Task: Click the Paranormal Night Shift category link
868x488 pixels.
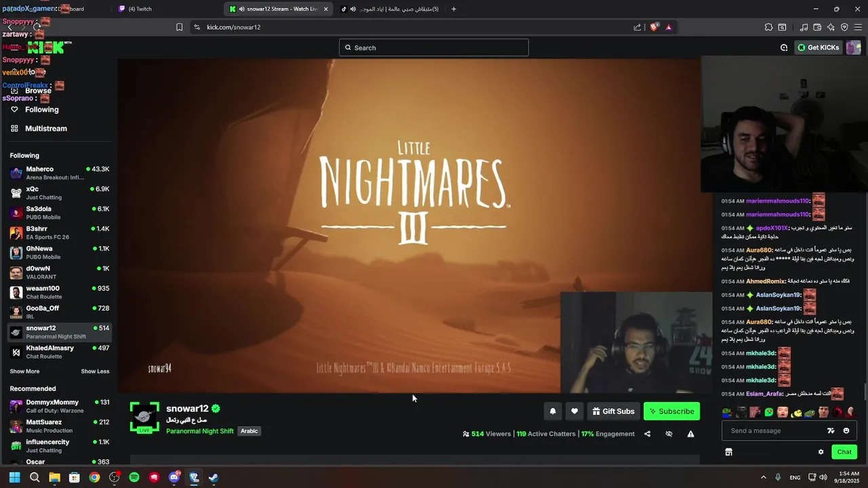Action: [x=200, y=431]
